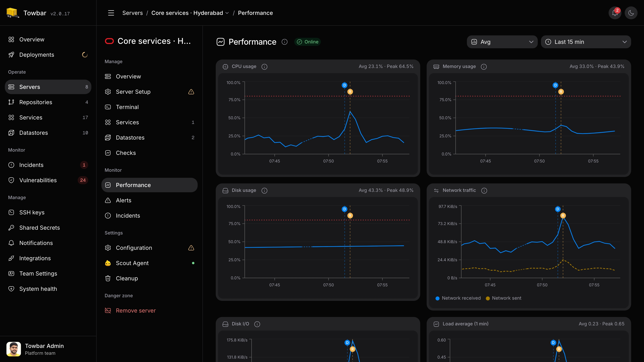Viewport: 644px width, 362px height.
Task: Click the Disk I/O info icon
Action: pos(257,324)
